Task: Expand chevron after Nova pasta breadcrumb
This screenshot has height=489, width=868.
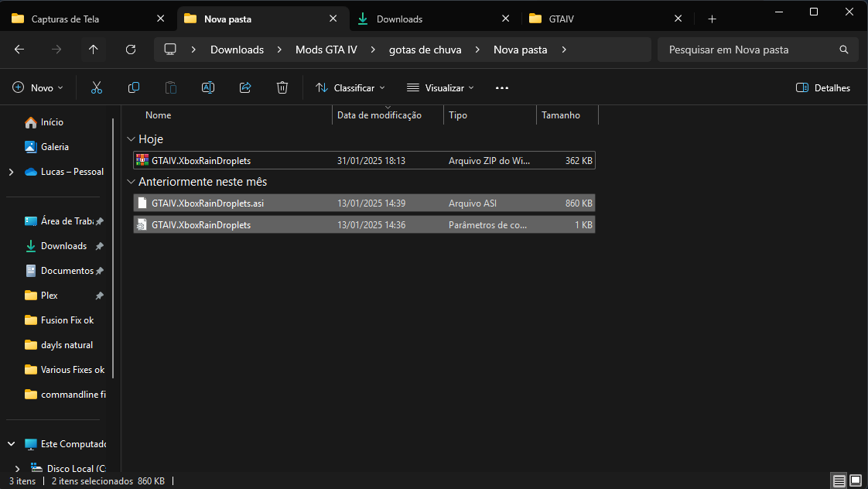Action: (564, 50)
